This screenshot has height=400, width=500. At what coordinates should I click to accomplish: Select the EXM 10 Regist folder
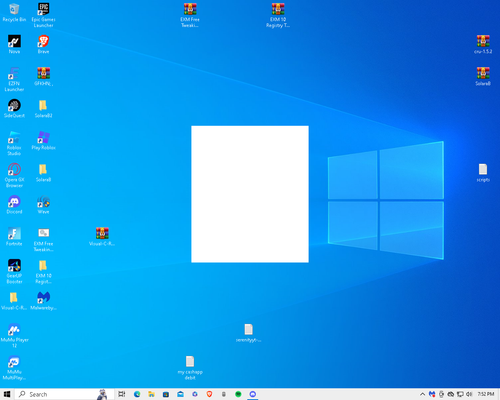click(x=43, y=271)
